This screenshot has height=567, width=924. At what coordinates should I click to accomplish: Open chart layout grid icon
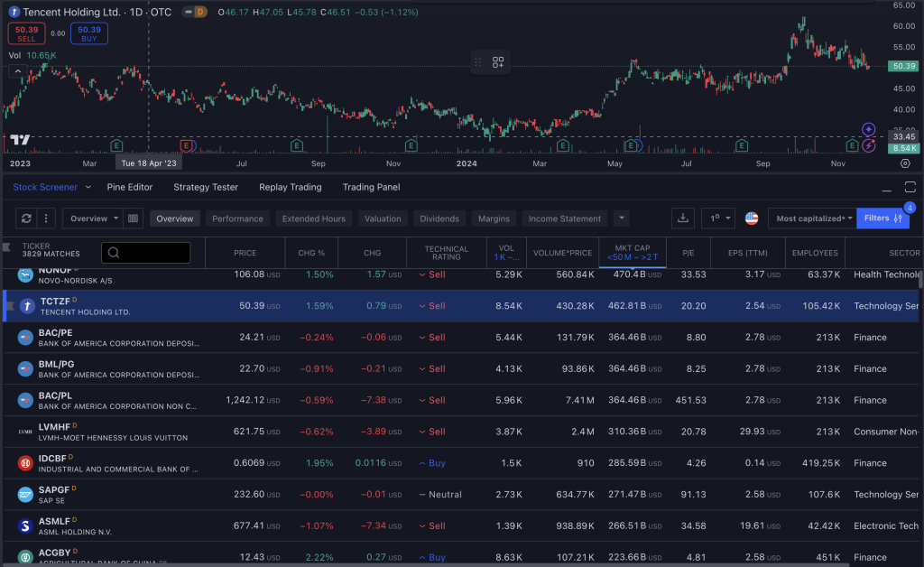tap(498, 62)
